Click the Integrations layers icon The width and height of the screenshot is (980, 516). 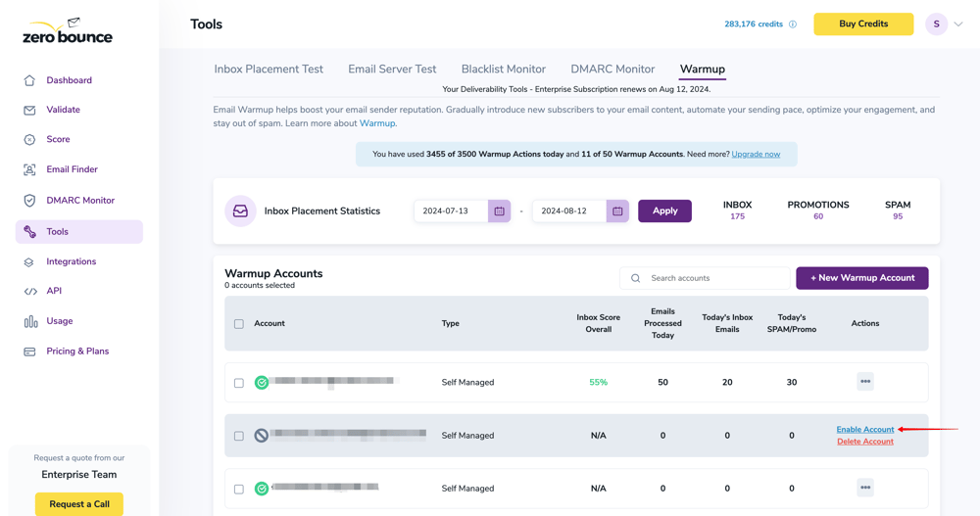pyautogui.click(x=29, y=261)
